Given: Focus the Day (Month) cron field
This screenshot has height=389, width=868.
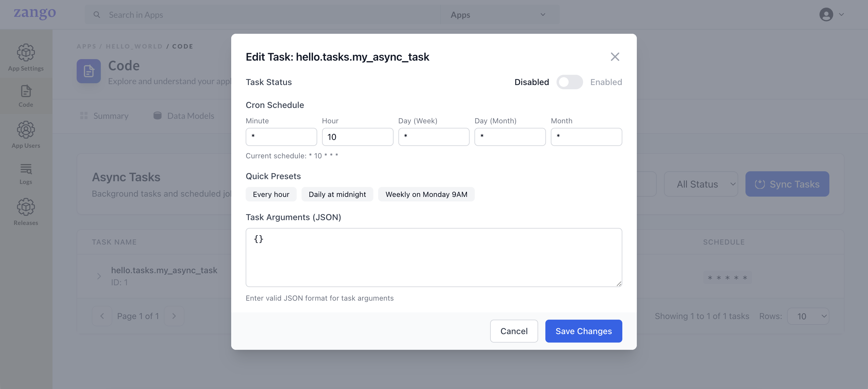Looking at the screenshot, I should pyautogui.click(x=510, y=137).
